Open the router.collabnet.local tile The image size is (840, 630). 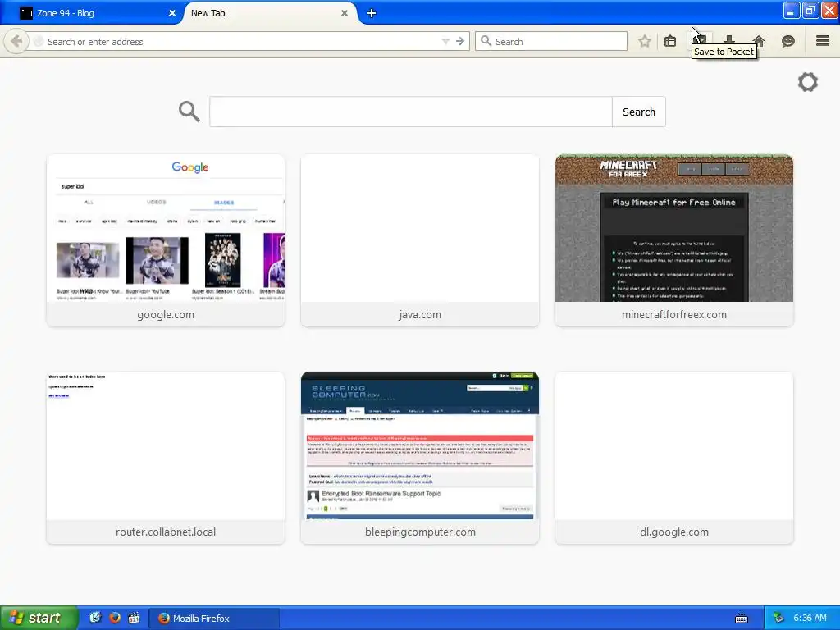tap(166, 458)
